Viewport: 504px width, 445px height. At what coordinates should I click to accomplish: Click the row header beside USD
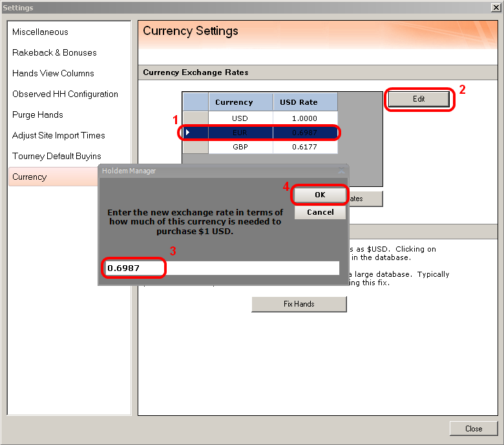pos(195,118)
